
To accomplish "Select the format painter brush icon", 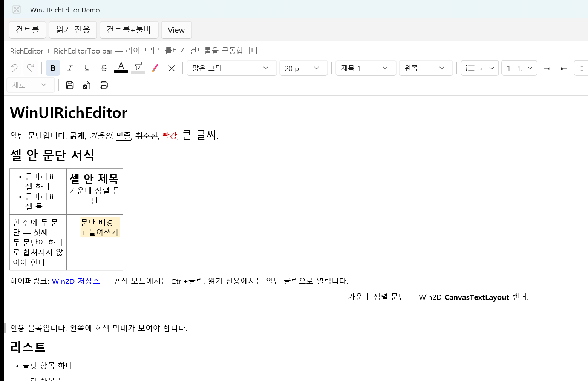I will [155, 68].
